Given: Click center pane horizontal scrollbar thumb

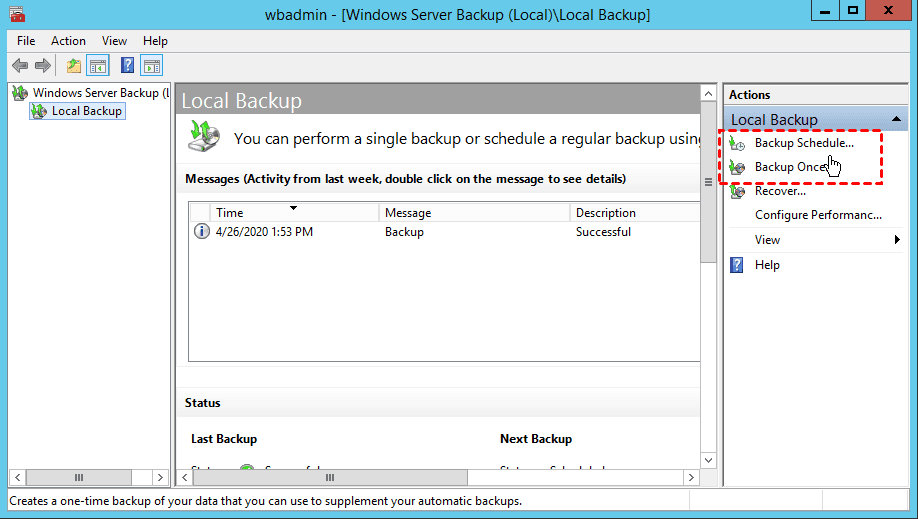Looking at the screenshot, I should [x=330, y=477].
